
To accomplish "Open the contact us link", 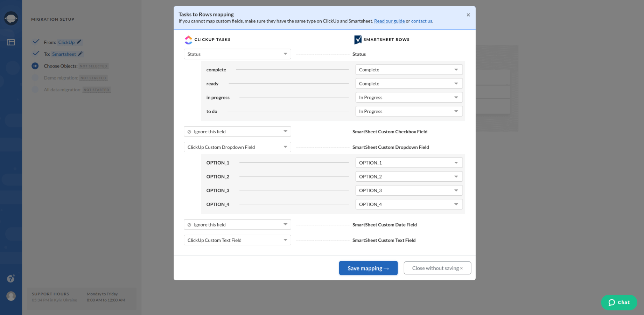I will [x=421, y=21].
